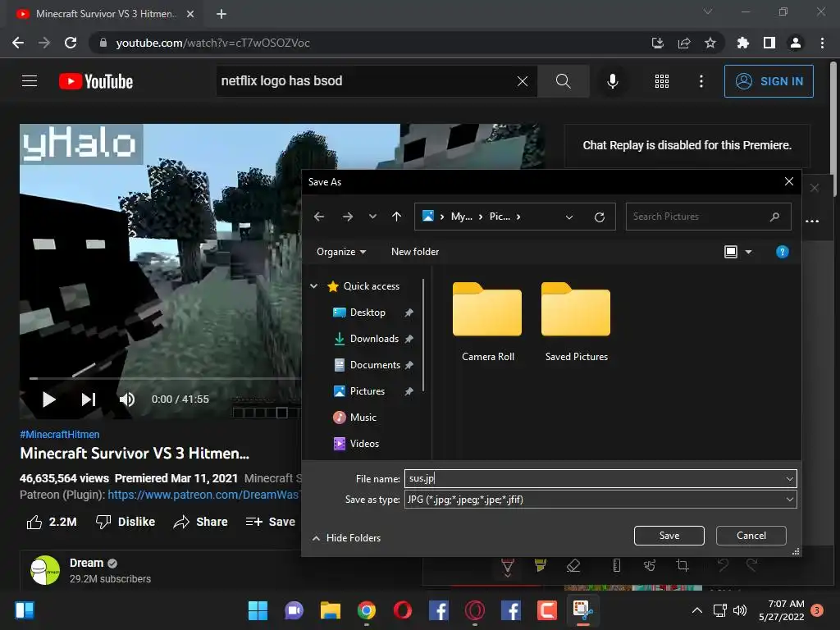Screen dimensions: 840x630
Task: Save the video to a playlist
Action: click(x=270, y=522)
